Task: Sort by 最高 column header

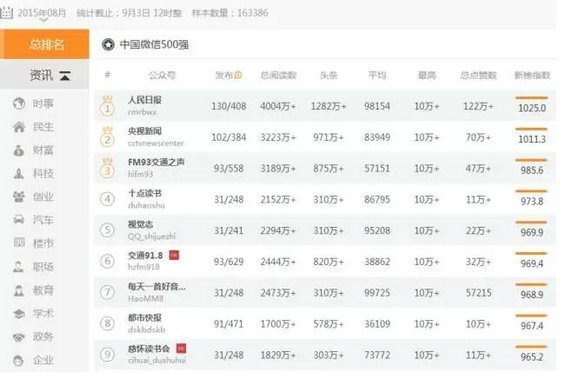Action: coord(427,75)
